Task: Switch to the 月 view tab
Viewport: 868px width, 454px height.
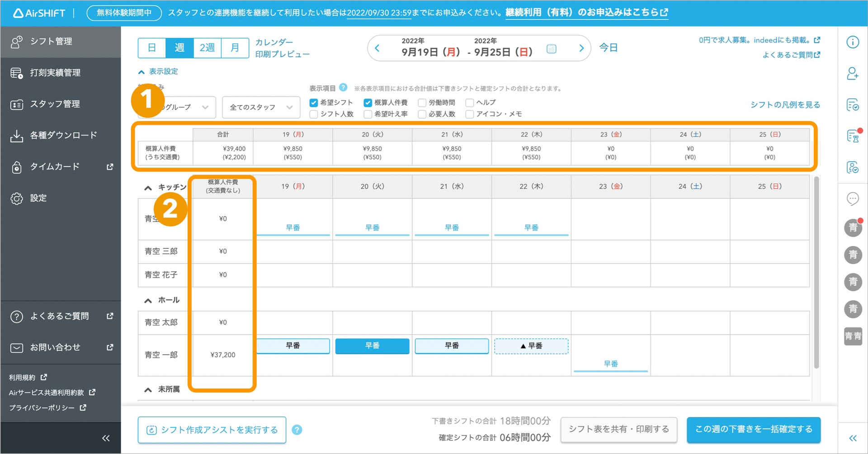Action: pyautogui.click(x=235, y=47)
